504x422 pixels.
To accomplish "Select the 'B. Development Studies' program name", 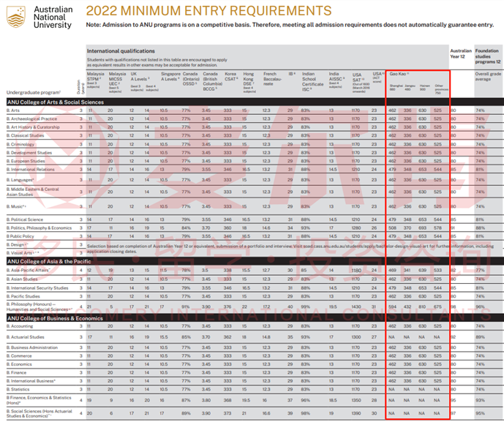I will pos(29,153).
